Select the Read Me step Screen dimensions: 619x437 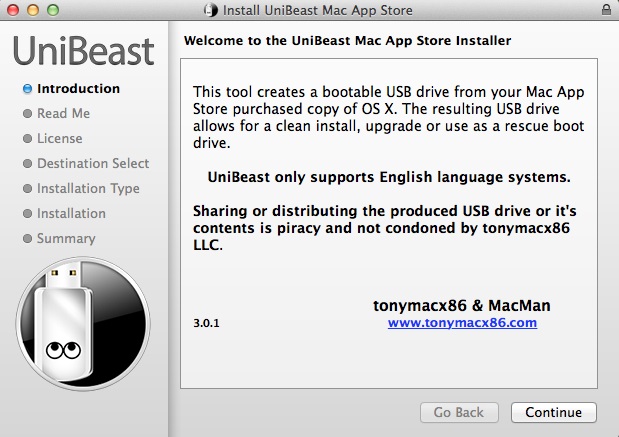[x=64, y=114]
